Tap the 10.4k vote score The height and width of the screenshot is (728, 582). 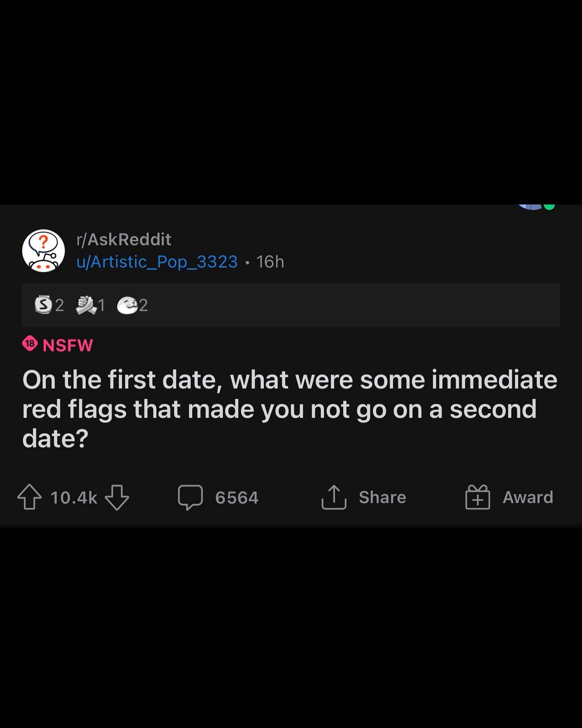(74, 497)
